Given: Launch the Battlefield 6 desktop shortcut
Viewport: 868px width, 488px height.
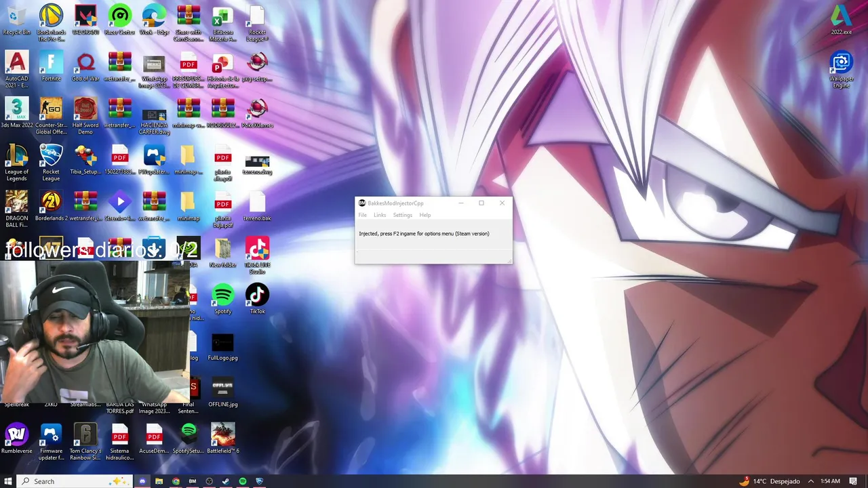Looking at the screenshot, I should coord(222,438).
